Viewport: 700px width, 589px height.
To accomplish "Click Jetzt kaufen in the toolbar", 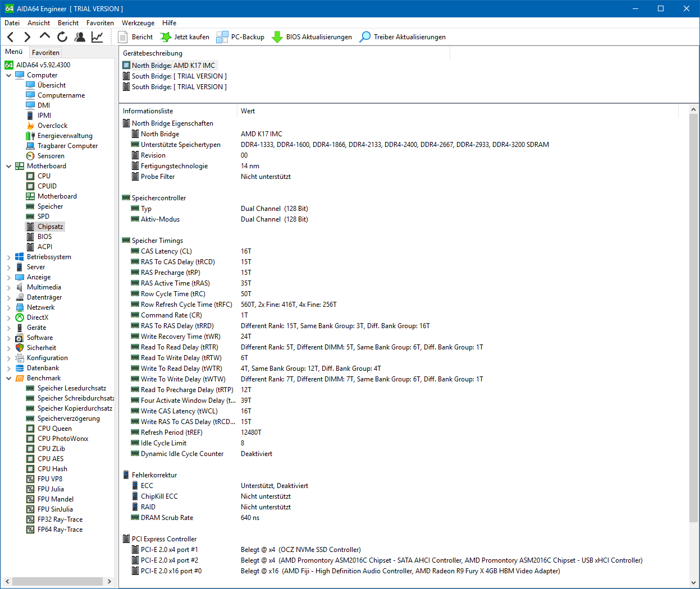I will pos(185,37).
